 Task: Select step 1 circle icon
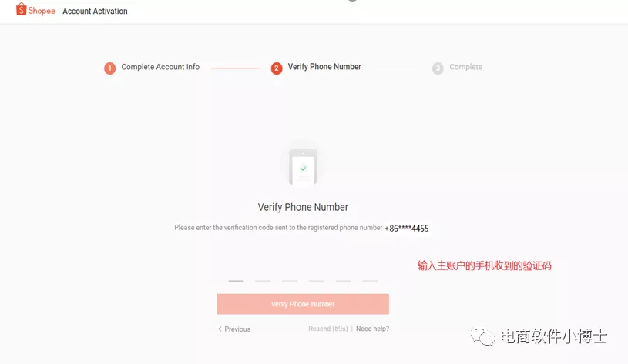[x=109, y=68]
